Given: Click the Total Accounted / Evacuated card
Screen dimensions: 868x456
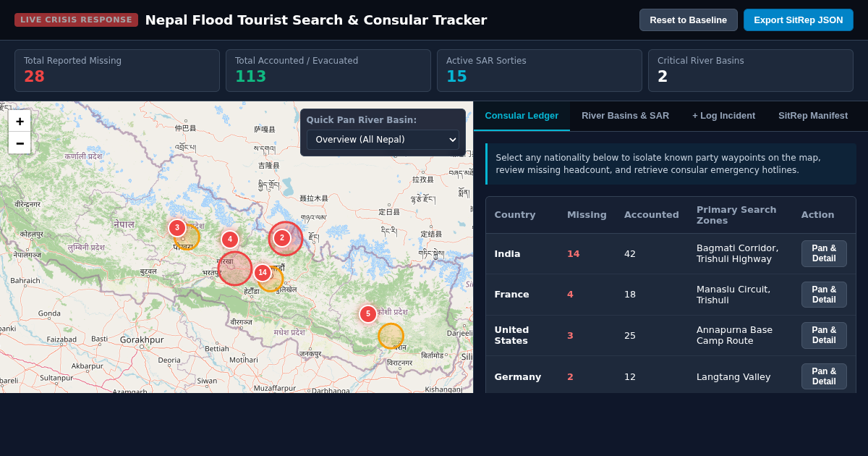Looking at the screenshot, I should pos(328,70).
